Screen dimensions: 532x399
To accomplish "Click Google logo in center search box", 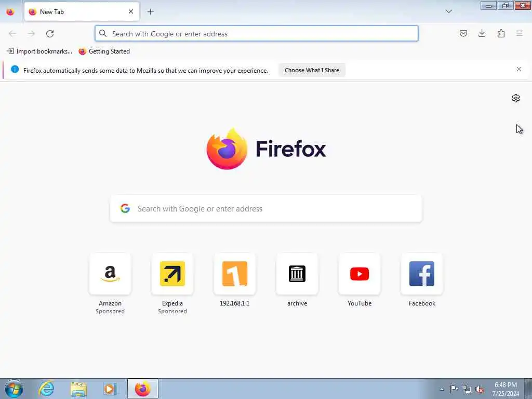I will (x=125, y=208).
